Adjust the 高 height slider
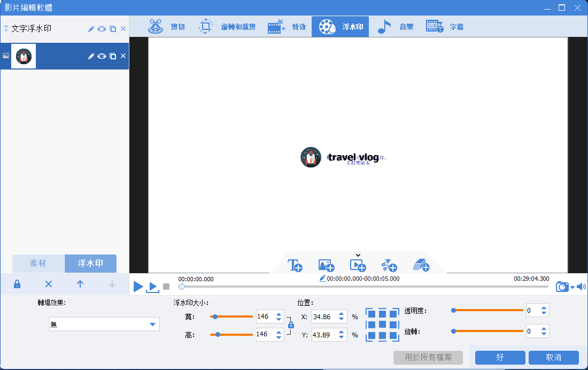Viewport: 588px width, 370px height. point(231,334)
